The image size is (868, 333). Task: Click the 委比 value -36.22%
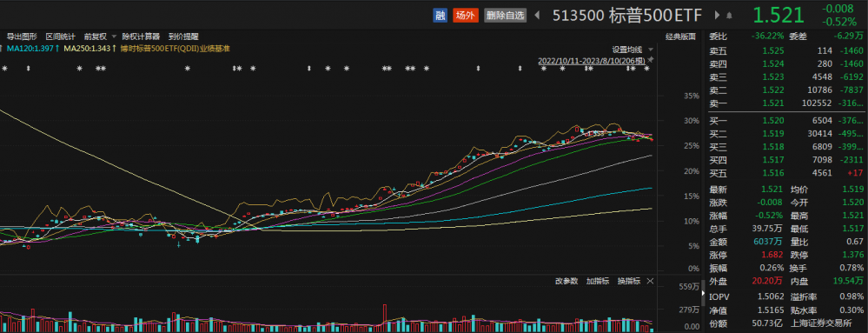coord(767,36)
